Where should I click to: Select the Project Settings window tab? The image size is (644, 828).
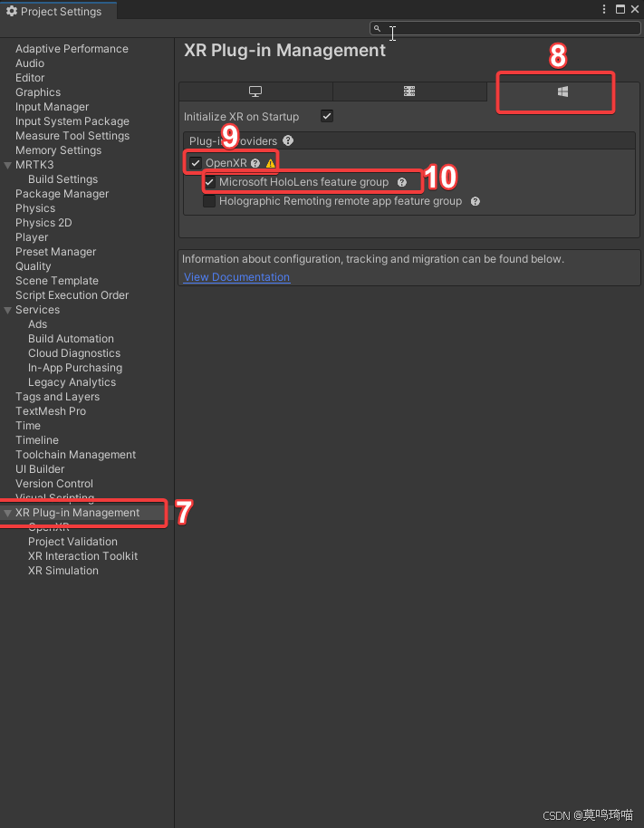click(x=59, y=11)
